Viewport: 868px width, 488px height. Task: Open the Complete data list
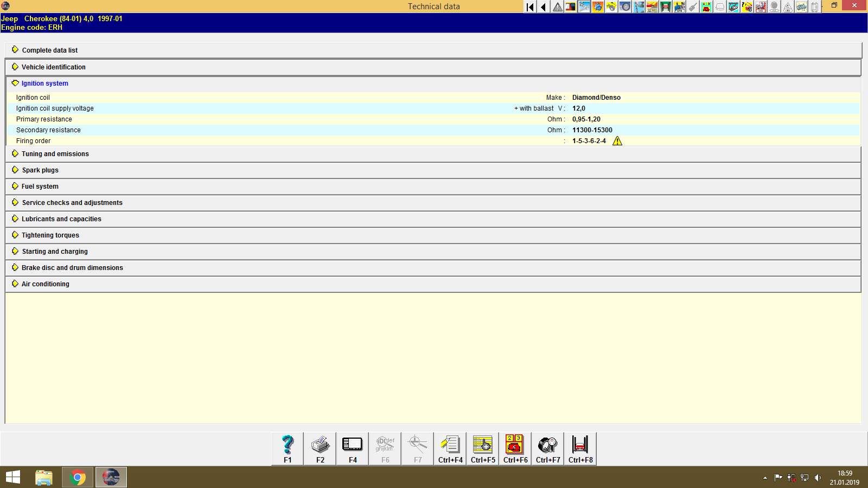point(49,50)
